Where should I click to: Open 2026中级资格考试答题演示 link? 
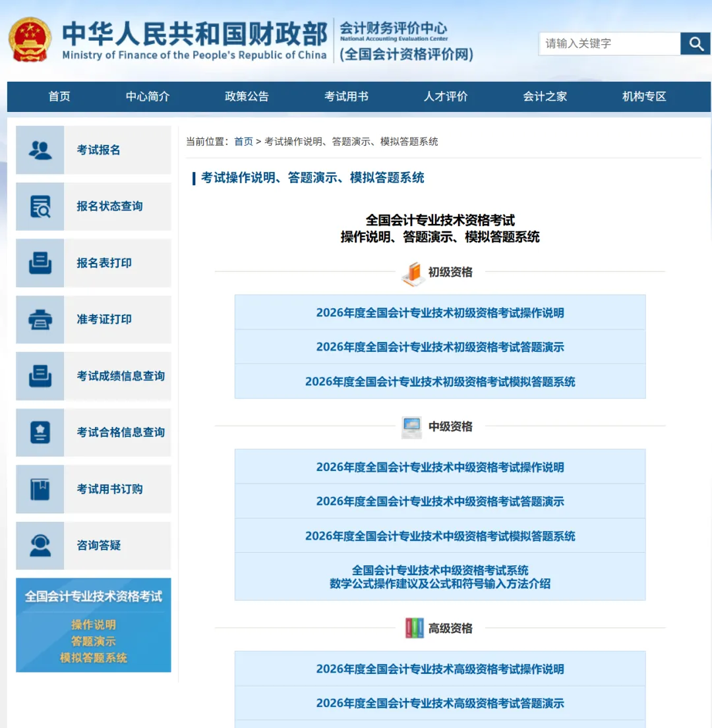tap(440, 501)
